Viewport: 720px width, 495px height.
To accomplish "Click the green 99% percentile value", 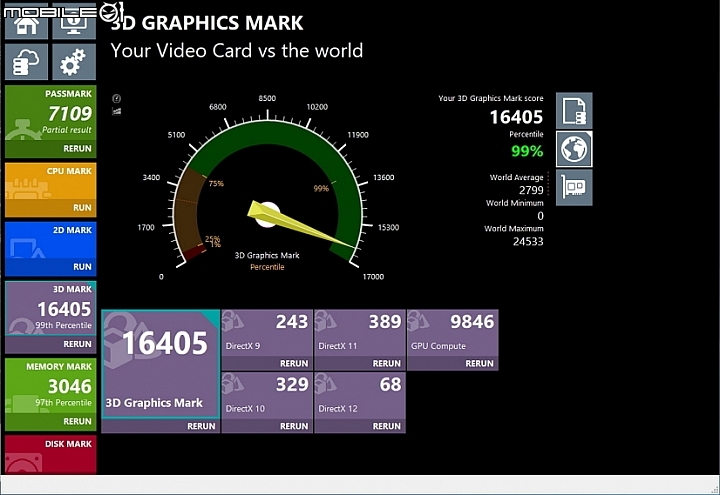I will 527,151.
